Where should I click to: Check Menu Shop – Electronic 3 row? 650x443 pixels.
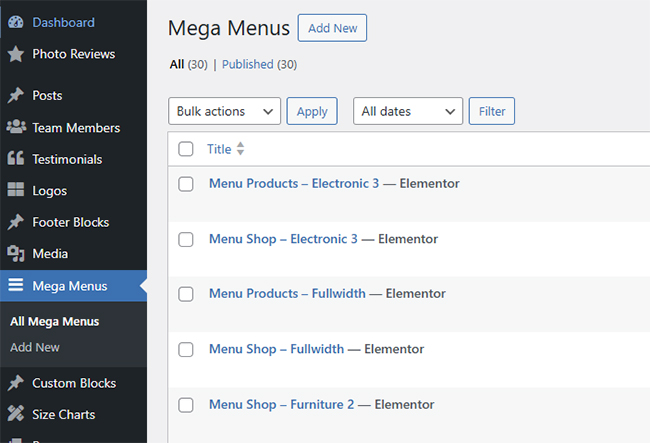point(186,239)
